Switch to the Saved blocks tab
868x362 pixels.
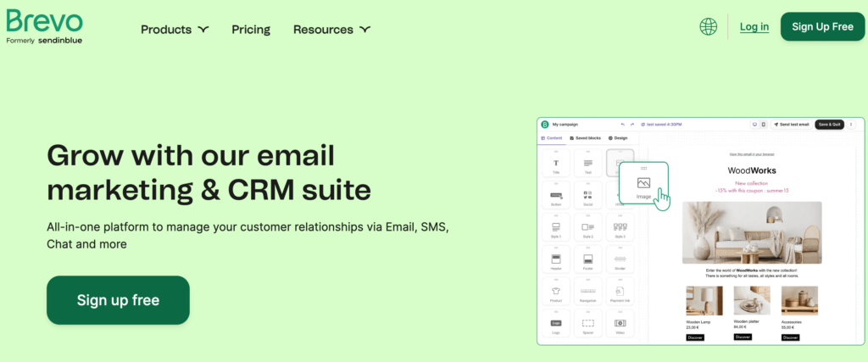tap(585, 138)
